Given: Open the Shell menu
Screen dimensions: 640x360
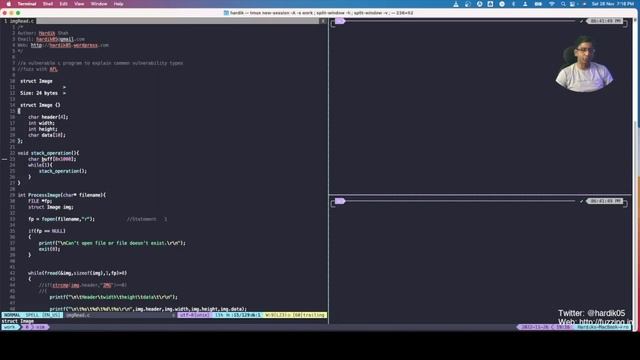Looking at the screenshot, I should pos(48,4).
